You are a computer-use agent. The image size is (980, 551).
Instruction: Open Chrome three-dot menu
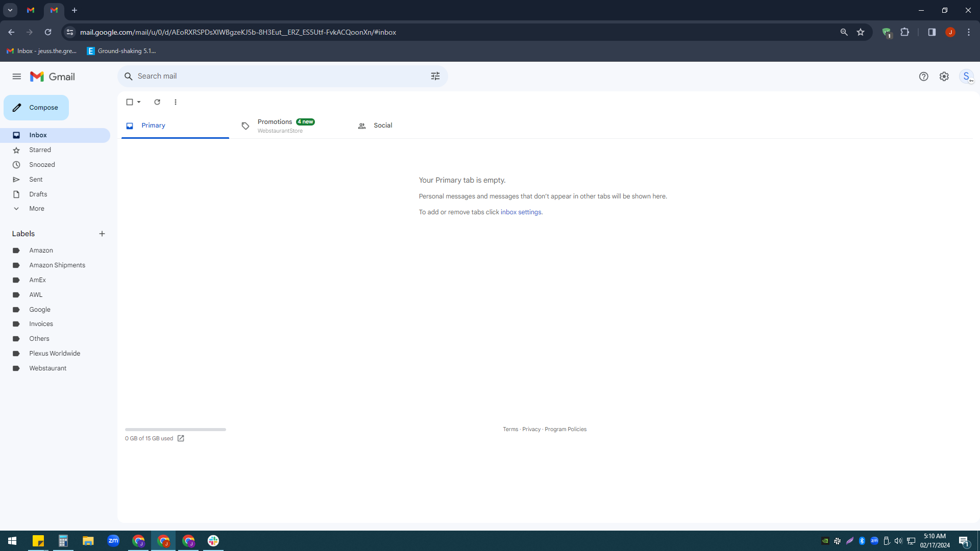coord(969,32)
